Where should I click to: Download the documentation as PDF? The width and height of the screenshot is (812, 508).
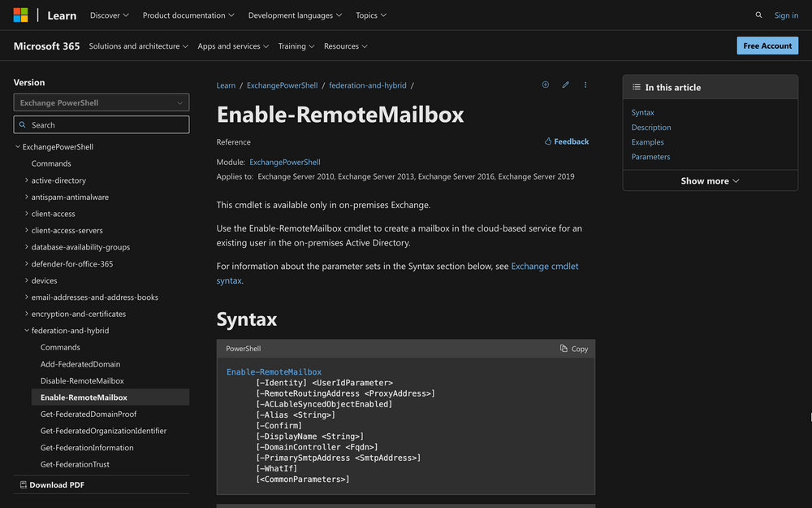[x=51, y=484]
